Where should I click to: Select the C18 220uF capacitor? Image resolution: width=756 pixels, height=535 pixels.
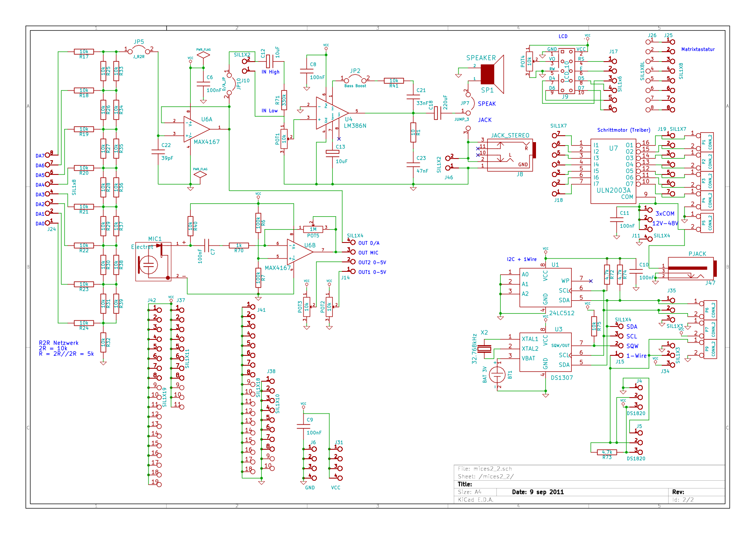pos(437,113)
